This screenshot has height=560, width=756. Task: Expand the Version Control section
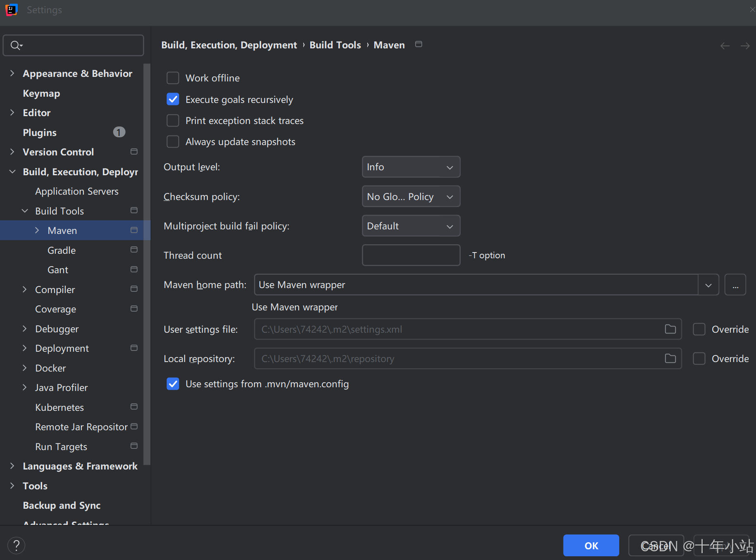[x=12, y=152]
